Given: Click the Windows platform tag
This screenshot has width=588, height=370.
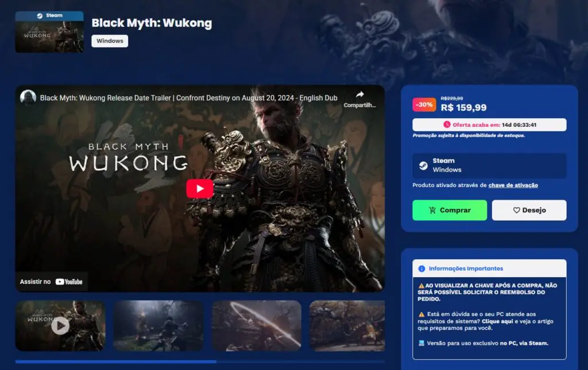Looking at the screenshot, I should tap(110, 41).
